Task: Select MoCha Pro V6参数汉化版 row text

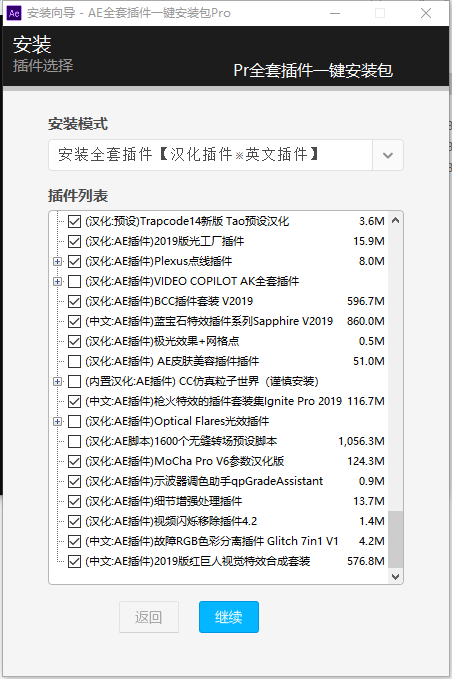Action: (184, 461)
